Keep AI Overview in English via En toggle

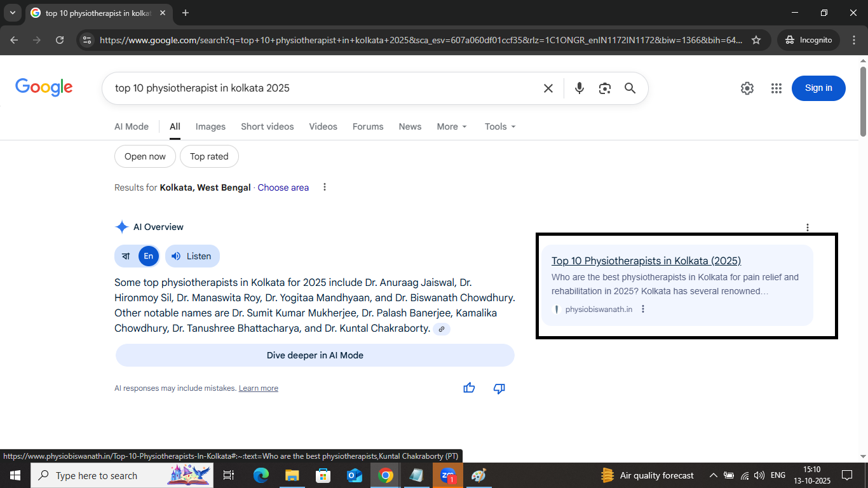148,256
